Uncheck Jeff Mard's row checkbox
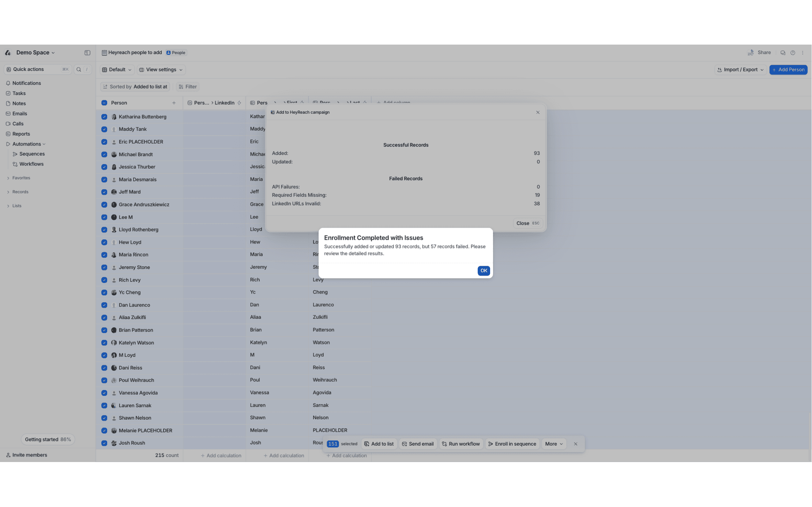This screenshot has height=507, width=812. pos(104,192)
